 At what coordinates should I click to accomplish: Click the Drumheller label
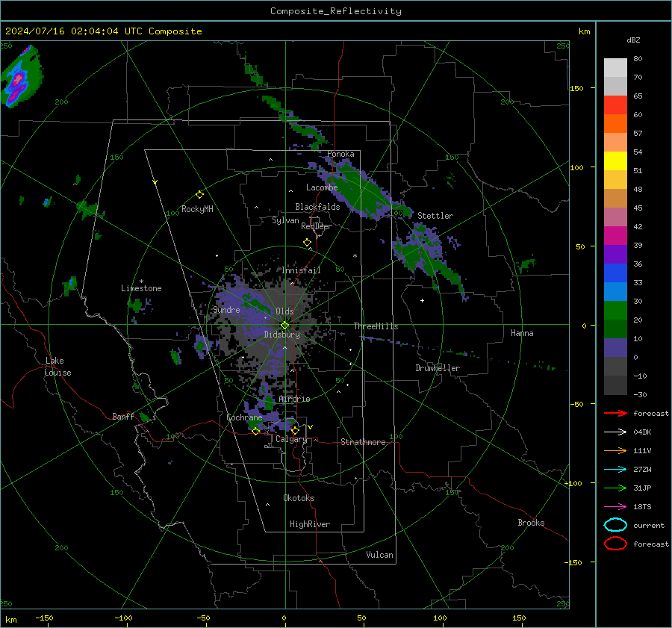click(x=438, y=368)
